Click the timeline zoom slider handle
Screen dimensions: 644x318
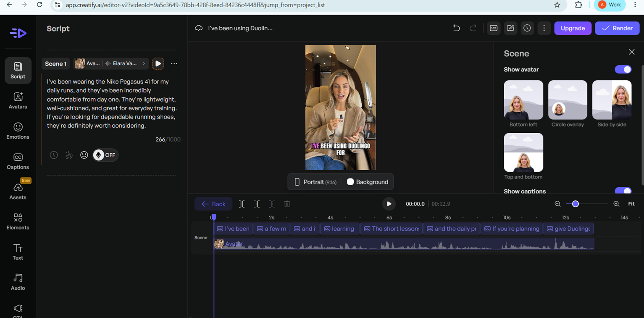point(576,204)
